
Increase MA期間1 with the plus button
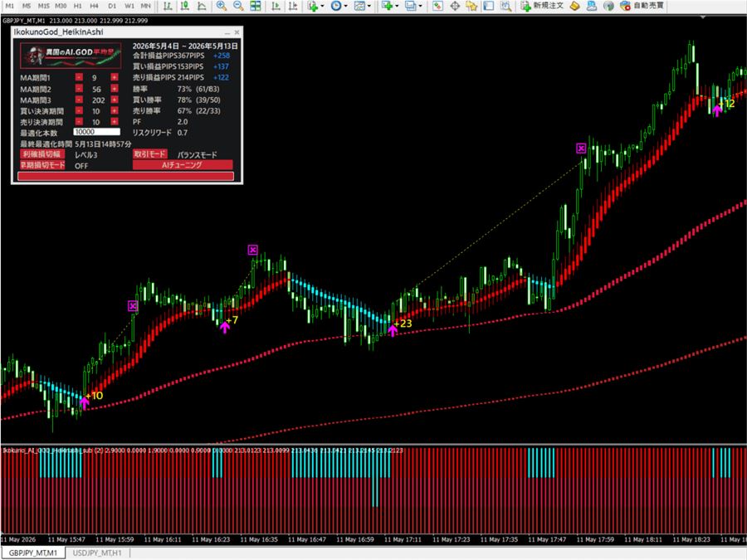(x=115, y=77)
